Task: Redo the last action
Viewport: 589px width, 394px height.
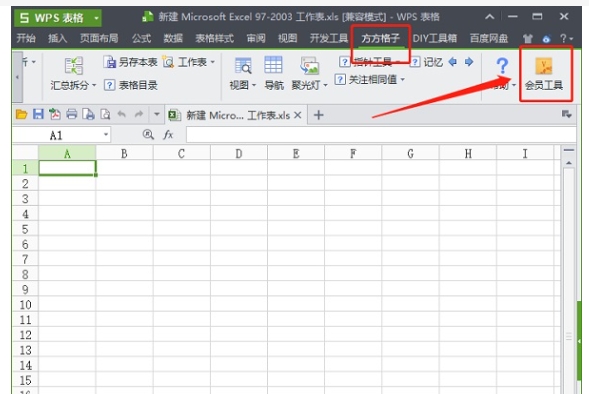Action: [139, 114]
